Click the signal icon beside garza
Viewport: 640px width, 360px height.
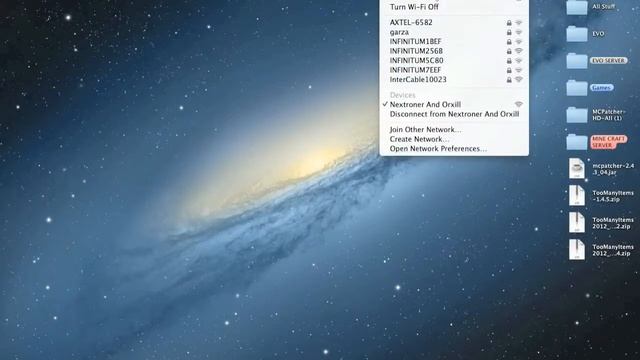tap(518, 32)
